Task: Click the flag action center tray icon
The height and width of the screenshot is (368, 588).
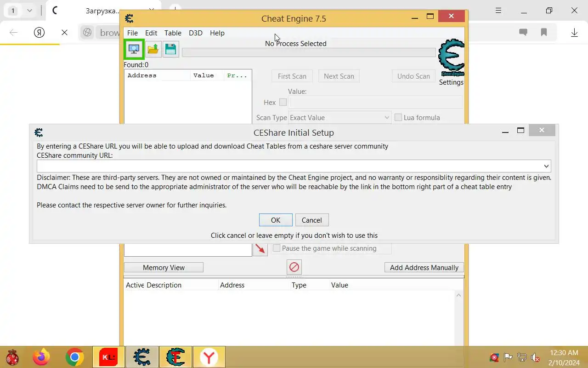Action: coord(508,357)
